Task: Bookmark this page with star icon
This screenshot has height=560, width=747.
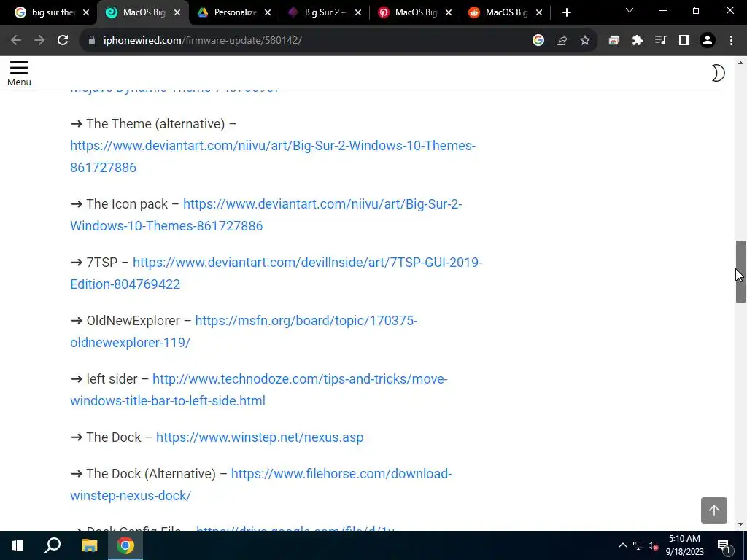Action: 585,41
